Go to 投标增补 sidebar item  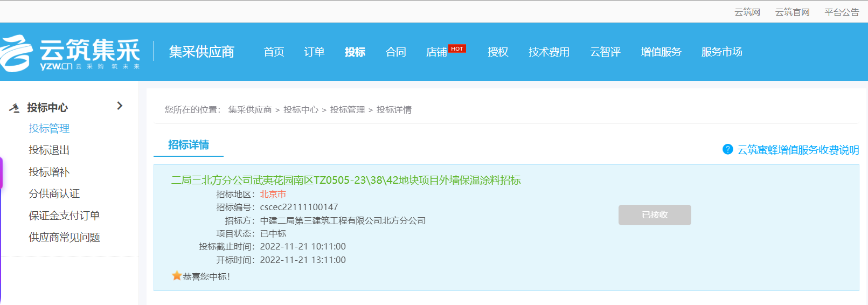tap(49, 172)
